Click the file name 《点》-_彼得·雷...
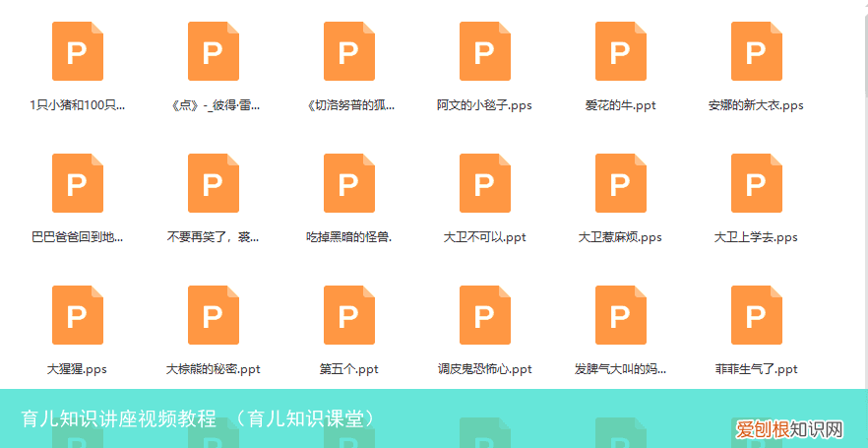 tap(214, 105)
